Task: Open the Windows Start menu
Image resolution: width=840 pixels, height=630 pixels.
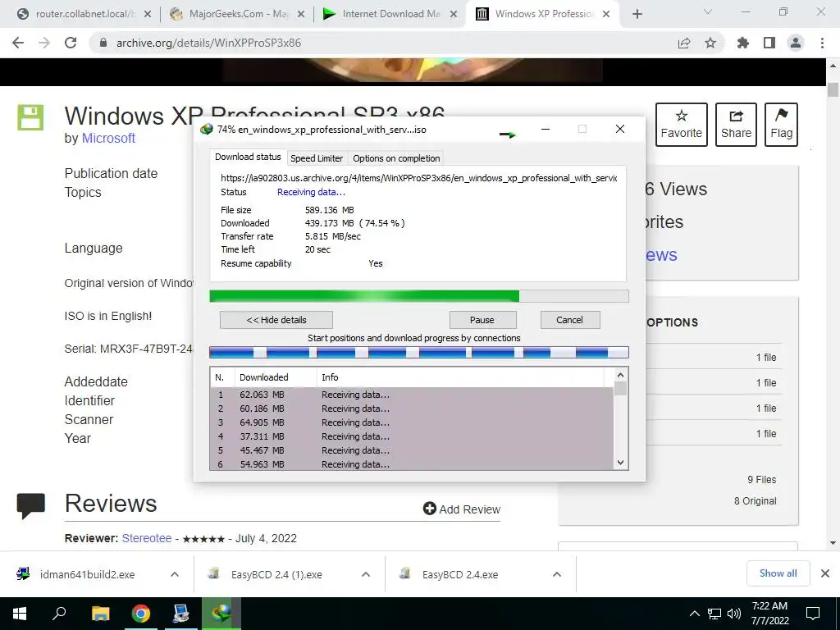Action: (x=20, y=614)
